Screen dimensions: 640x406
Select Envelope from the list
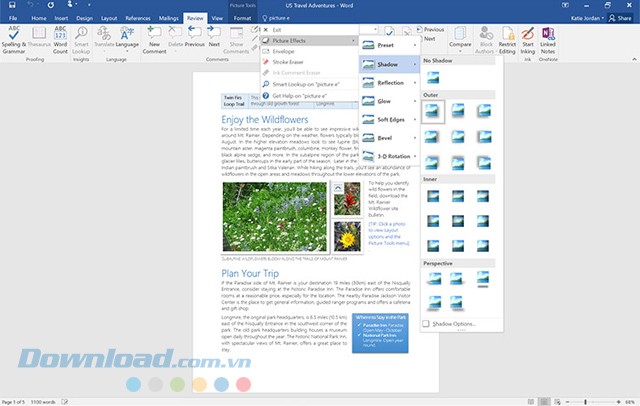click(309, 51)
